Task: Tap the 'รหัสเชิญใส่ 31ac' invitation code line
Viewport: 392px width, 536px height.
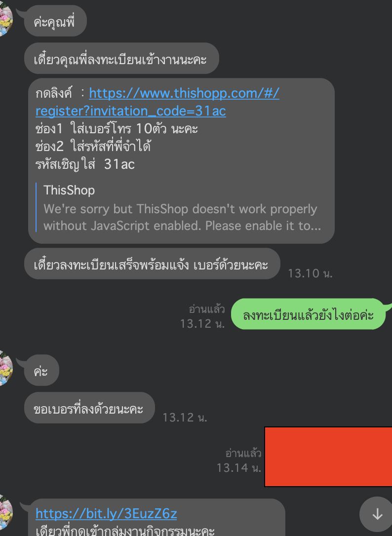Action: (85, 164)
